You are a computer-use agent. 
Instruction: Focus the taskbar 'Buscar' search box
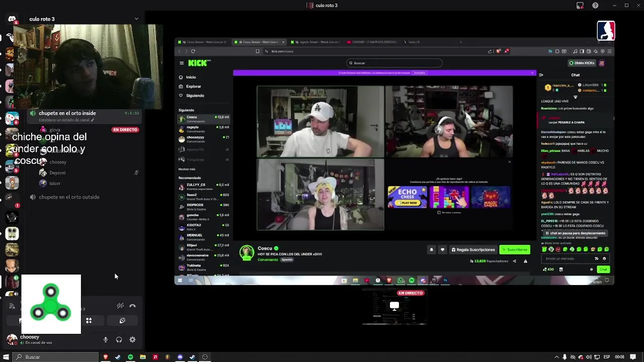click(55, 357)
